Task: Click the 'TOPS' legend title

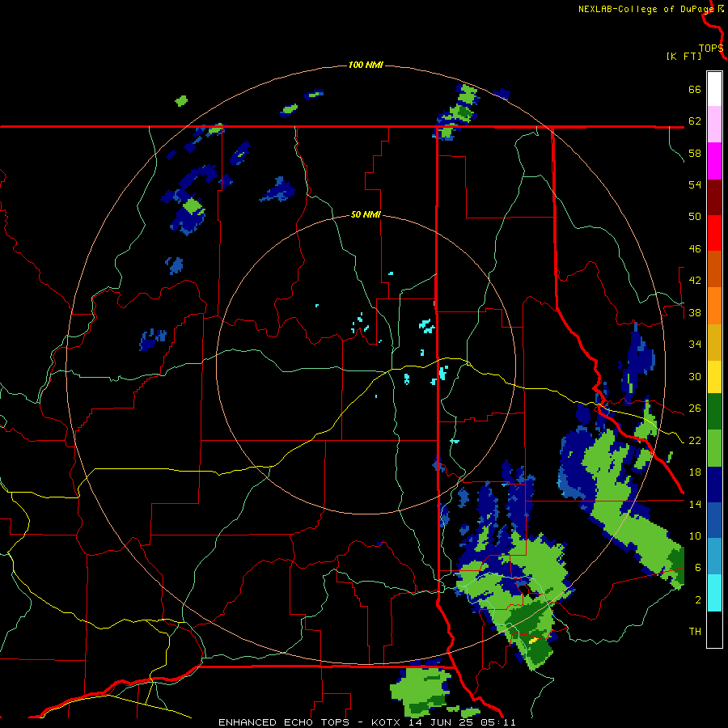Action: [711, 49]
